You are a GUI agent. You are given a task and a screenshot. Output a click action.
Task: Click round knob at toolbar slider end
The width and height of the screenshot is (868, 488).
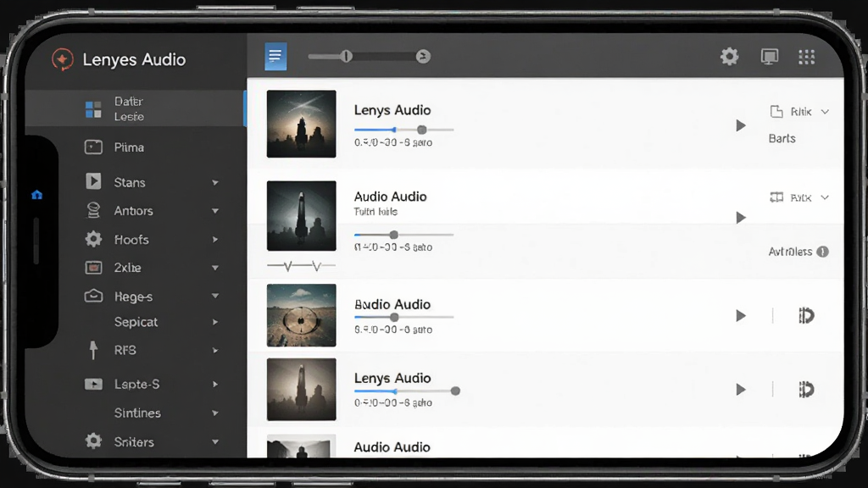tap(423, 57)
